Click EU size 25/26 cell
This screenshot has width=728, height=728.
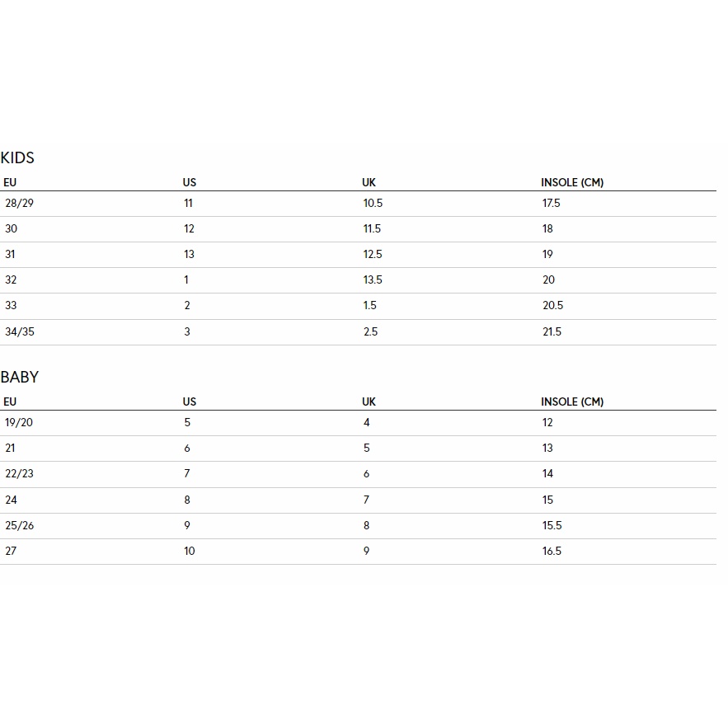click(20, 525)
